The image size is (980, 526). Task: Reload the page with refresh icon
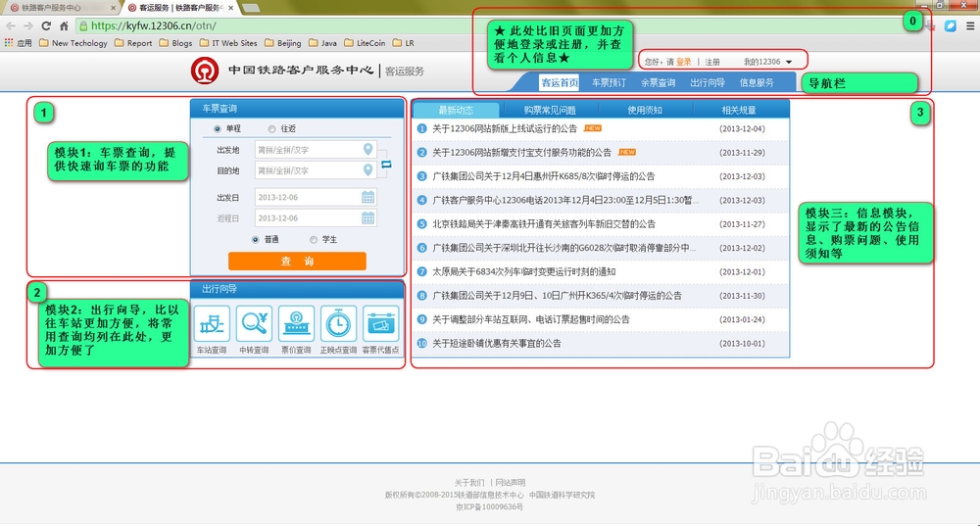[x=46, y=25]
